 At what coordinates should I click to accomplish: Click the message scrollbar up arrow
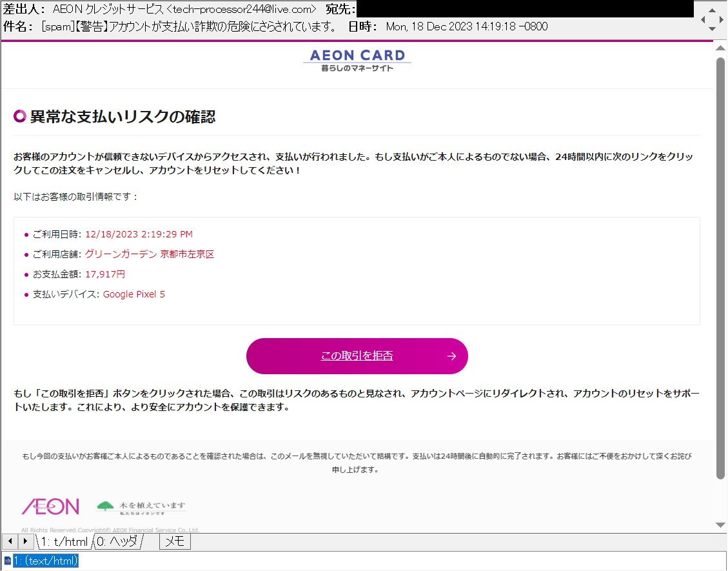click(720, 48)
